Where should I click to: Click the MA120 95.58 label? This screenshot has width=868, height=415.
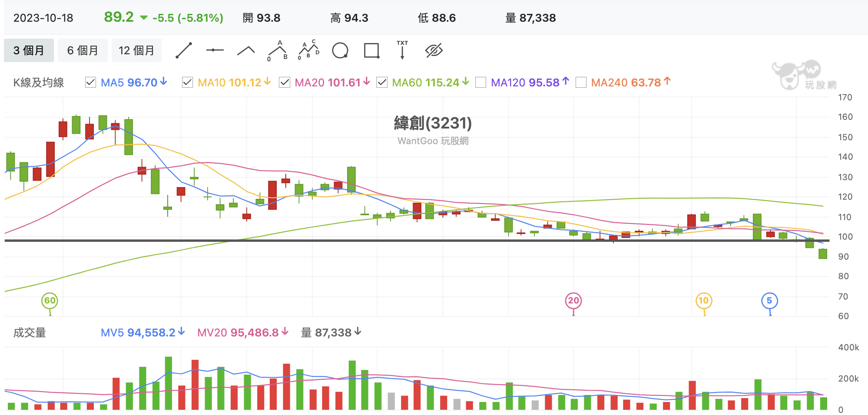[530, 82]
